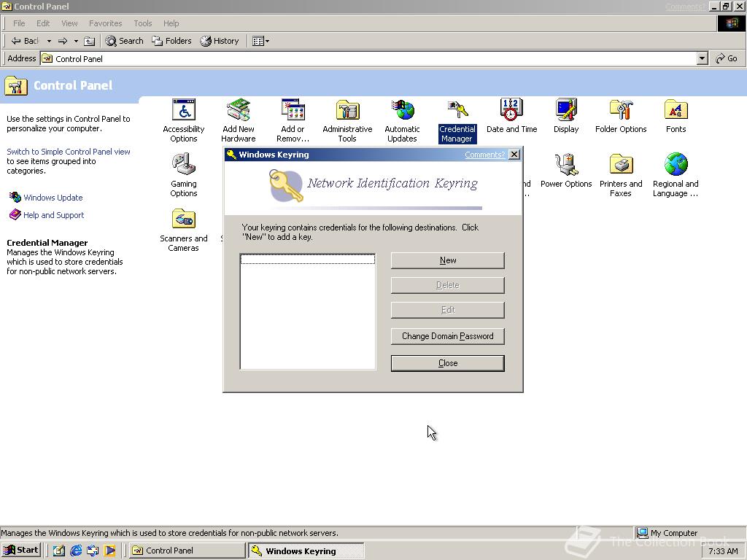Open Automatic Updates icon
The image size is (747, 560).
402,120
